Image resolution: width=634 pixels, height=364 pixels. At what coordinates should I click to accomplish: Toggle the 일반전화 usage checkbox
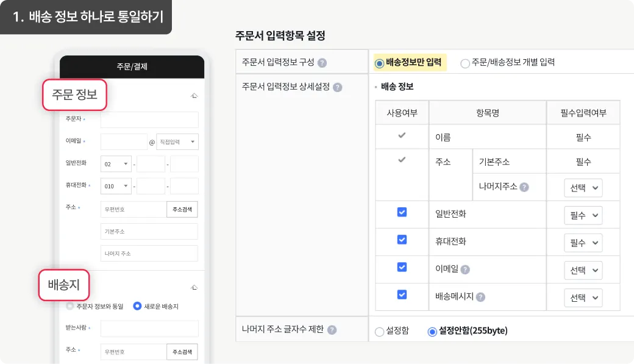402,212
